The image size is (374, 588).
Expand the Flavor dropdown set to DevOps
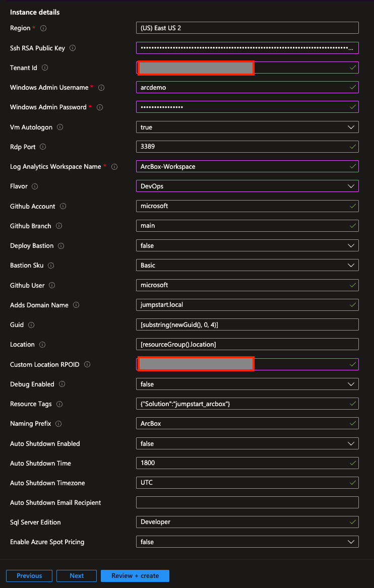pyautogui.click(x=247, y=186)
